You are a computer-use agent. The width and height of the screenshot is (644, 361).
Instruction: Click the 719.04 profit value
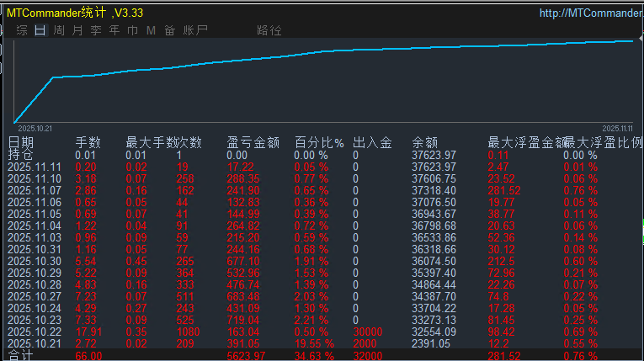coord(243,321)
